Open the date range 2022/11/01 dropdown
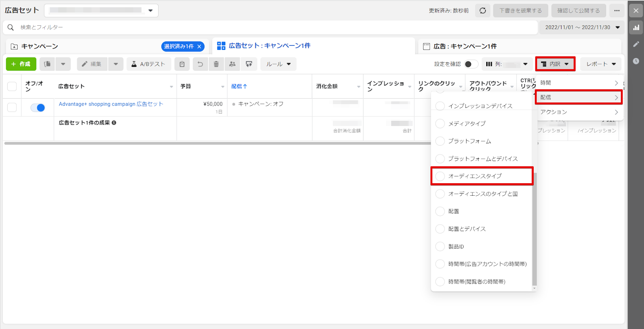644x329 pixels. pyautogui.click(x=582, y=27)
